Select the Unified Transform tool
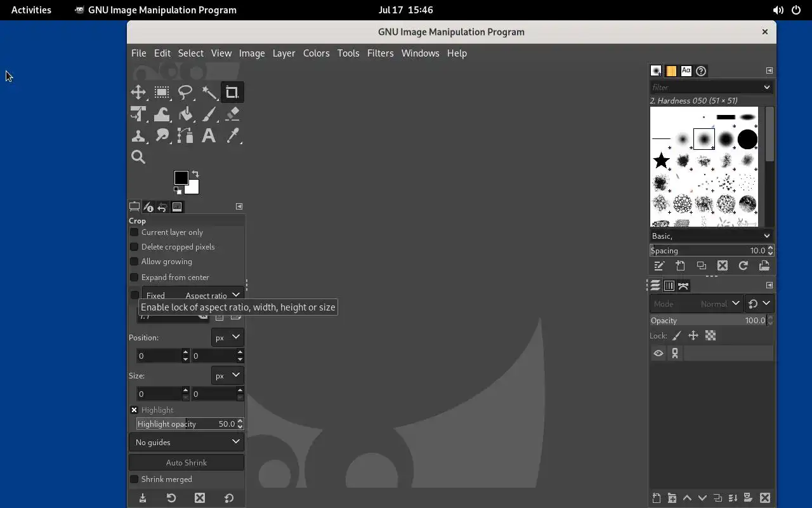812x508 pixels. tap(138, 114)
